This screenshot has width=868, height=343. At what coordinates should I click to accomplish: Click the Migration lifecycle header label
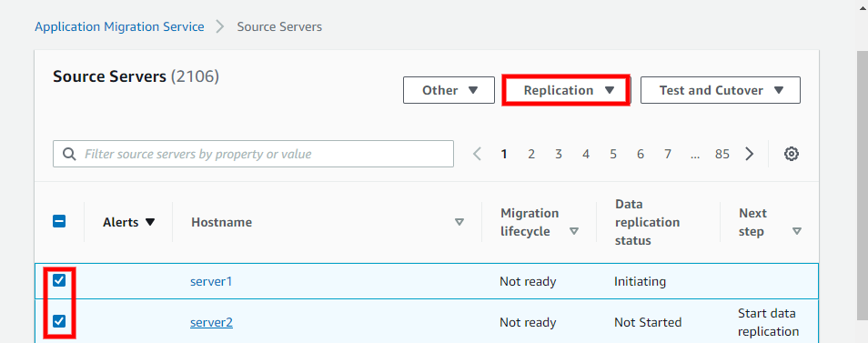tap(530, 222)
